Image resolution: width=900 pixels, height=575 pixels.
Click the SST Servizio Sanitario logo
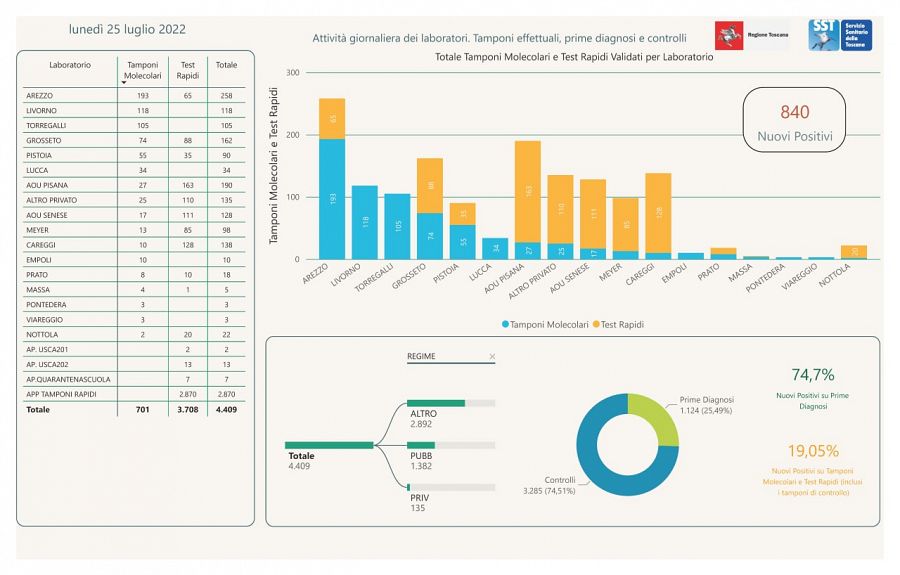[840, 35]
